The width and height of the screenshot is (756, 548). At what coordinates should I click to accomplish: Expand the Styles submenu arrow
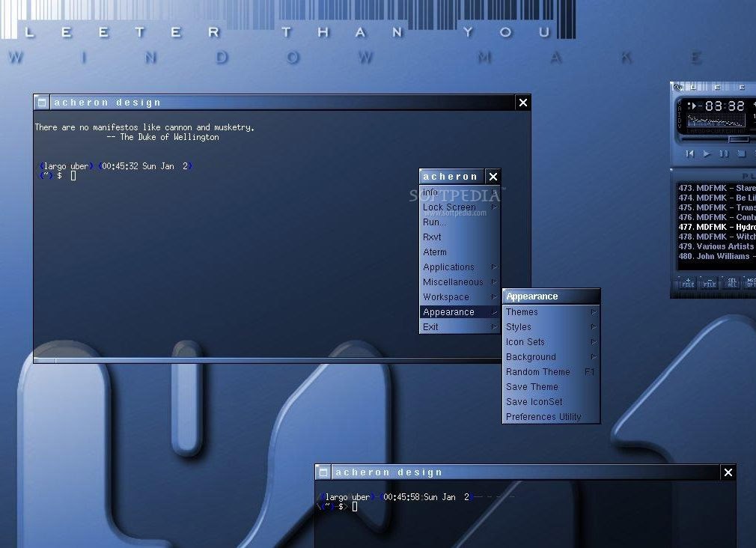tap(594, 327)
